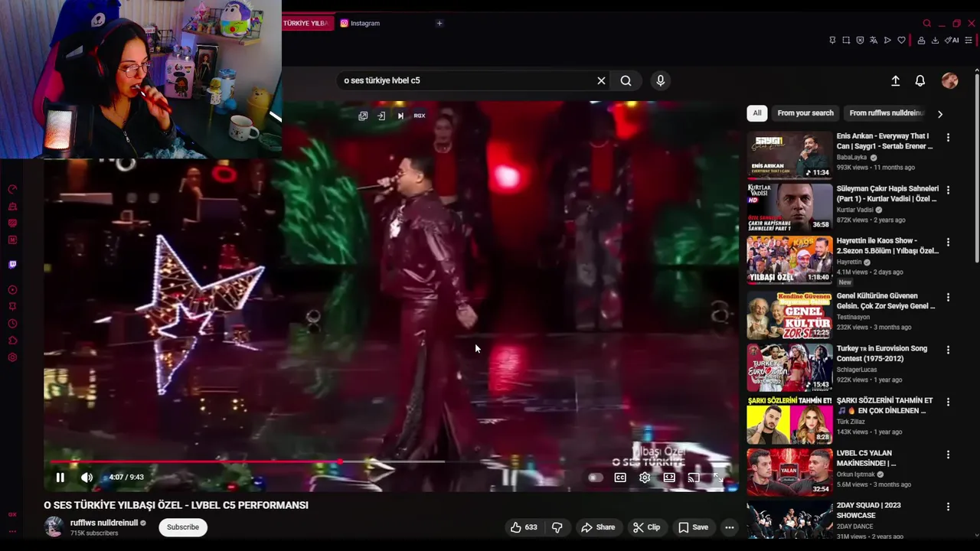The width and height of the screenshot is (980, 551).
Task: Toggle the ad blocker shield icon
Action: pos(860,41)
